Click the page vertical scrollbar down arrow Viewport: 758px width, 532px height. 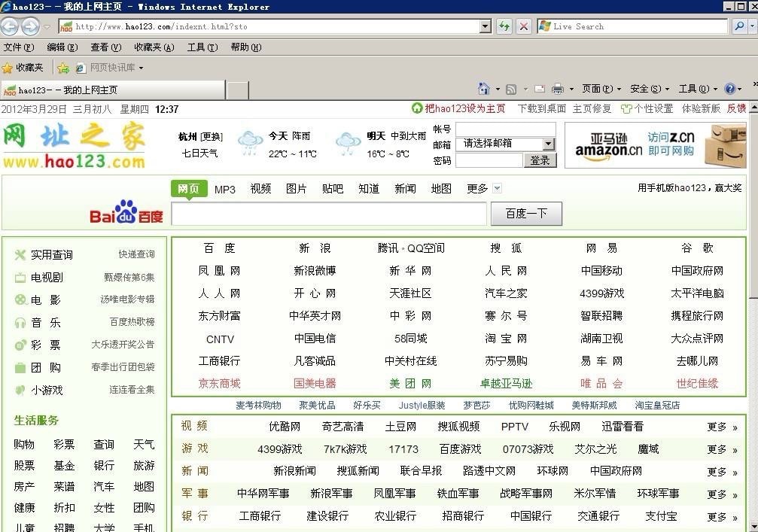[x=753, y=526]
